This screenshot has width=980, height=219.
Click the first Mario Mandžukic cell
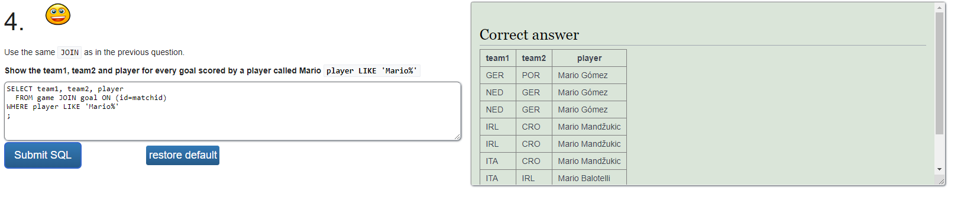click(589, 127)
